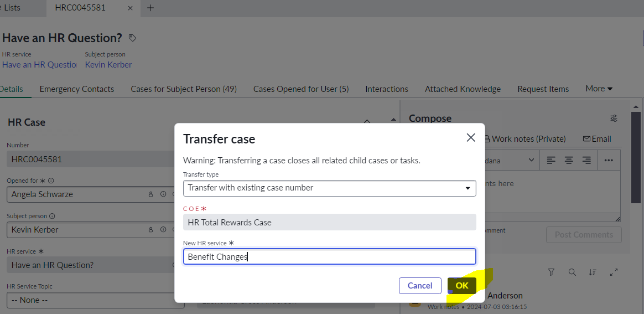Switch to the Details tab
This screenshot has height=314, width=644.
pyautogui.click(x=12, y=89)
